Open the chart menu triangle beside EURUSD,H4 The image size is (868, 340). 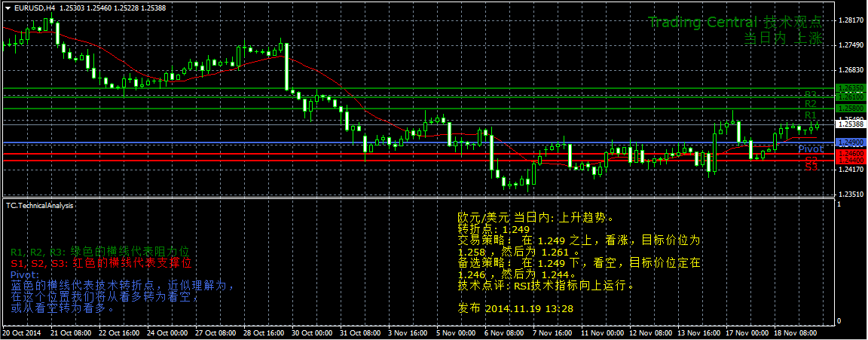(8, 8)
